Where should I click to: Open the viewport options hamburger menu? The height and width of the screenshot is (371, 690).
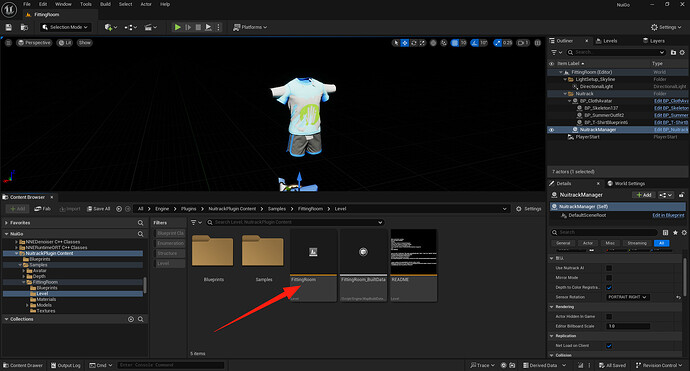8,43
